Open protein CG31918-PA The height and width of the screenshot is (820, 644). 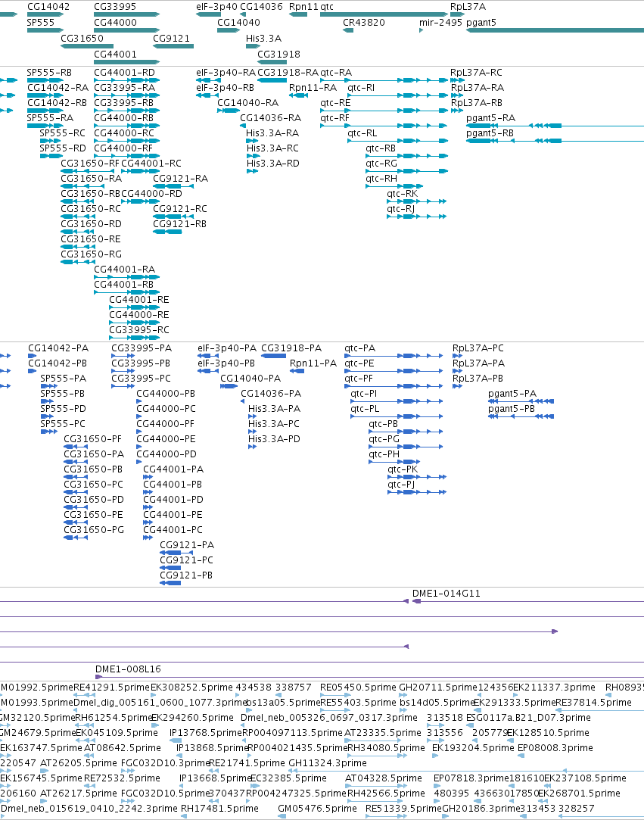point(291,348)
